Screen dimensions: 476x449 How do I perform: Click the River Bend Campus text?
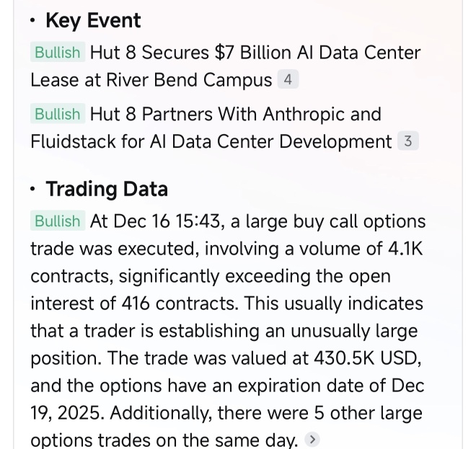click(189, 80)
